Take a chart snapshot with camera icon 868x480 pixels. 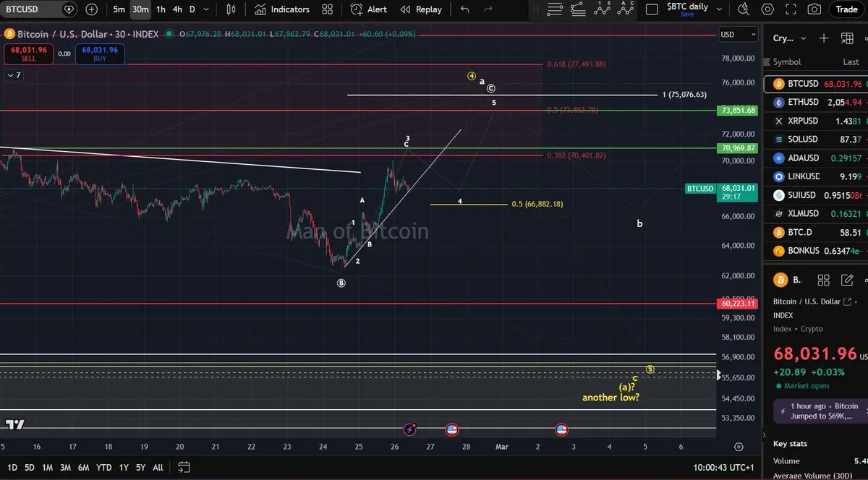[x=814, y=9]
